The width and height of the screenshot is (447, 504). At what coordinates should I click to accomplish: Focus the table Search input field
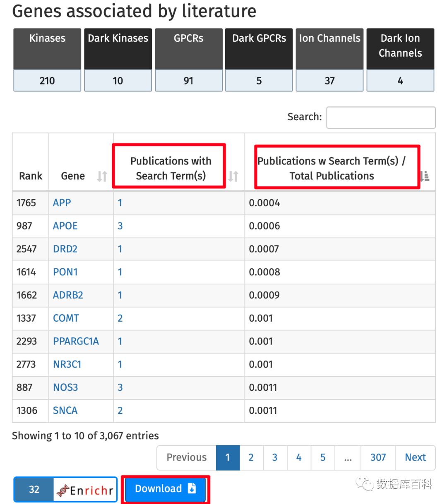(381, 118)
